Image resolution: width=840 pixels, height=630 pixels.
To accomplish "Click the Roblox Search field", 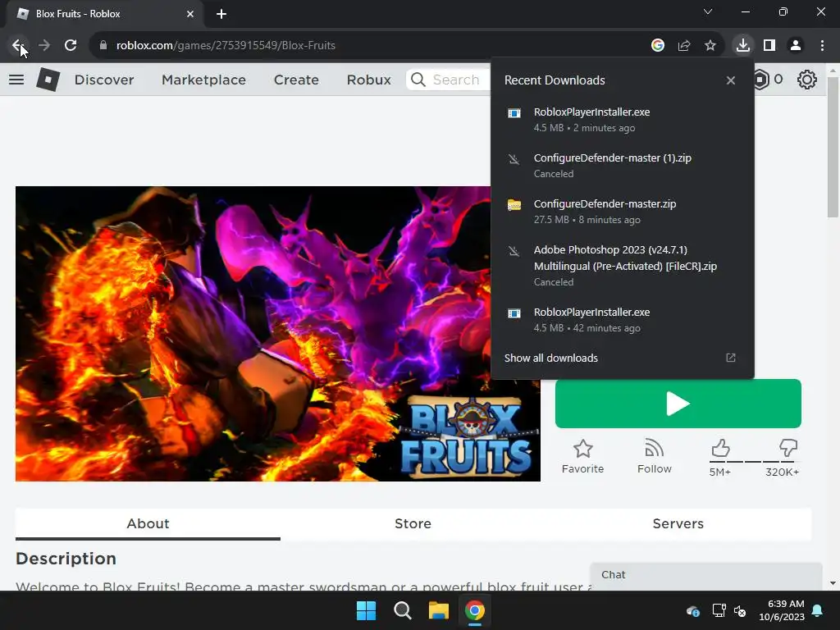I will click(x=449, y=80).
